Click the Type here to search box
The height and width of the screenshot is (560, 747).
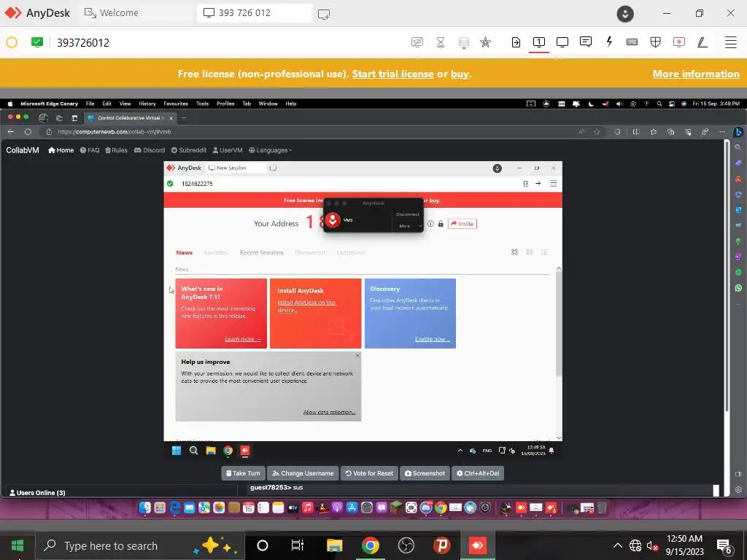click(139, 545)
